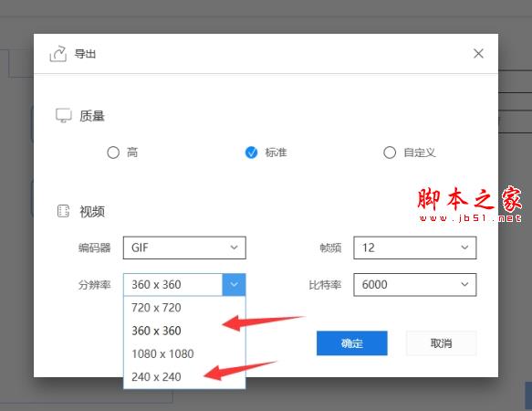Choose 720 x 720 resolution option

[x=184, y=308]
